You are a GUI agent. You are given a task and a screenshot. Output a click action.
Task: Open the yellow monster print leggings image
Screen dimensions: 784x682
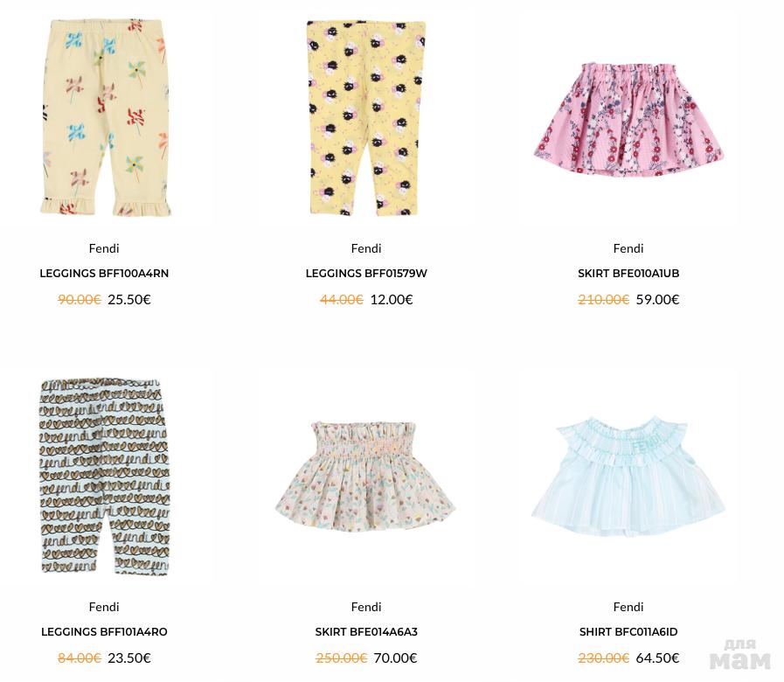[366, 118]
